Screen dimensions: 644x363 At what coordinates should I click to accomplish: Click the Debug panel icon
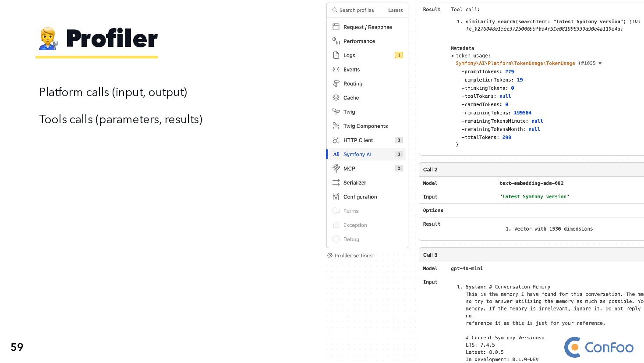[x=336, y=239]
